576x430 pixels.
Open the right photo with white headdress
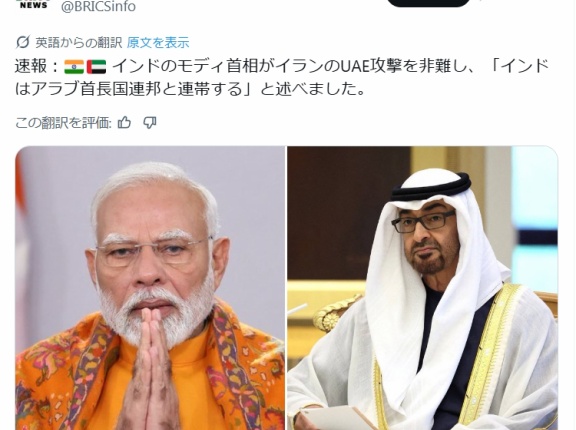tap(422, 288)
